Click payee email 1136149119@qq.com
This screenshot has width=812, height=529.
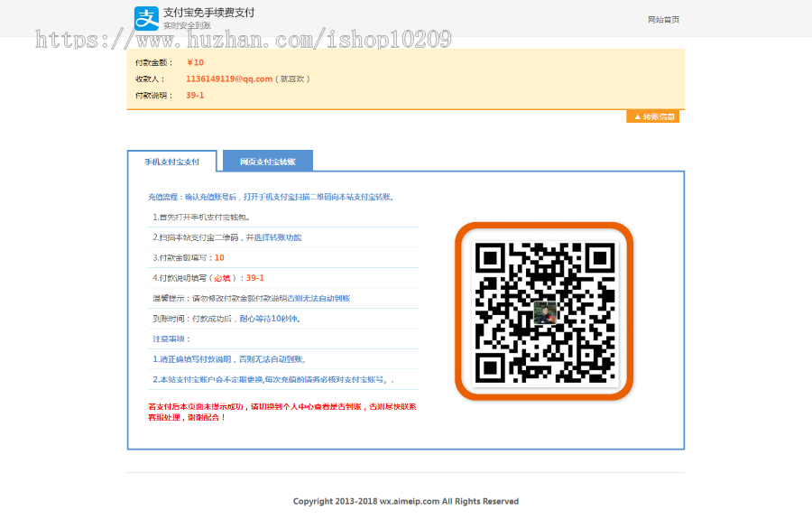tap(229, 79)
